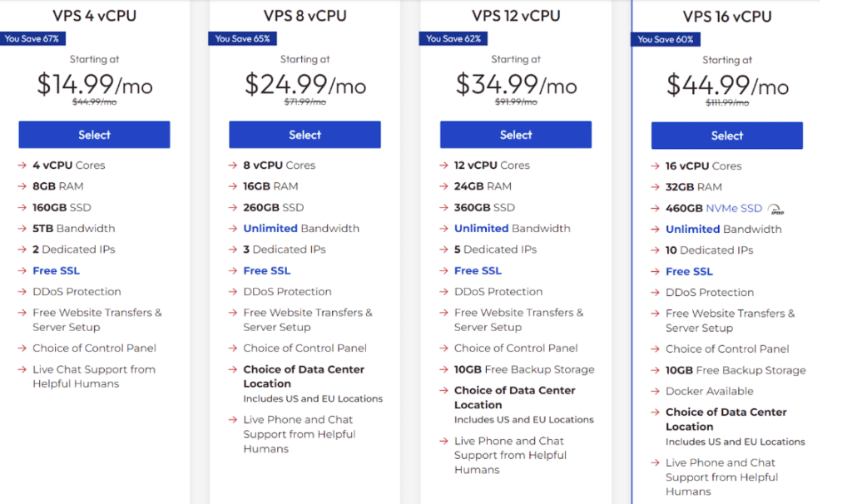Select the VPS 4 vCPU plan

pos(94,135)
